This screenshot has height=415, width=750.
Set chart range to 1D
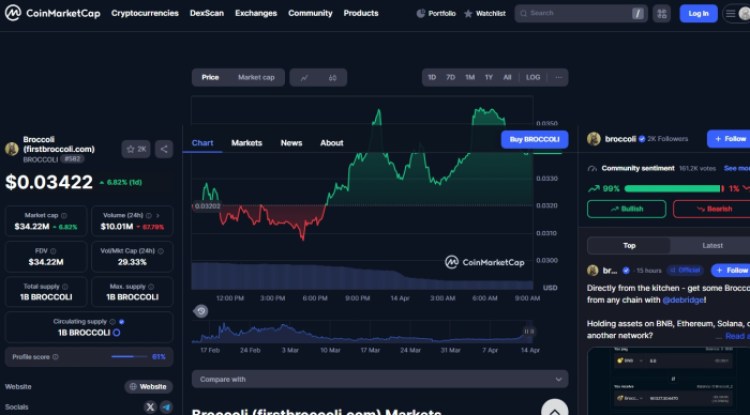point(432,77)
